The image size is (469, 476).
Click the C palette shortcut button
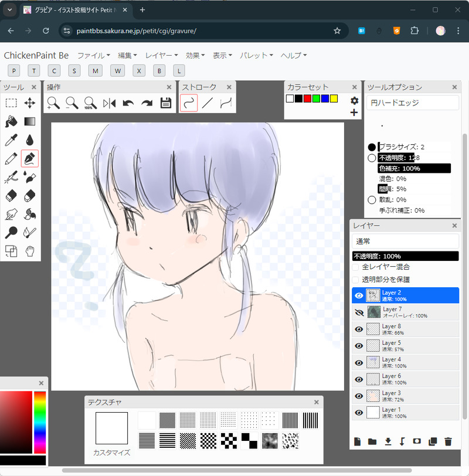click(54, 71)
